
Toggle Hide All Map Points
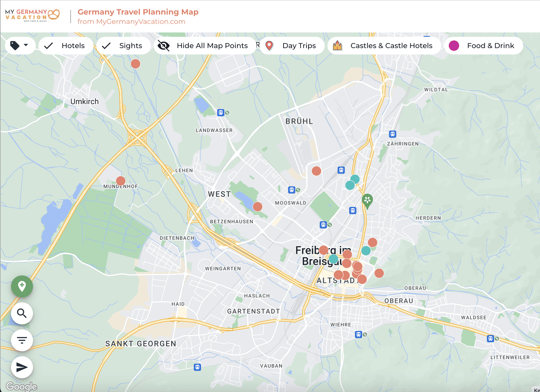click(205, 46)
